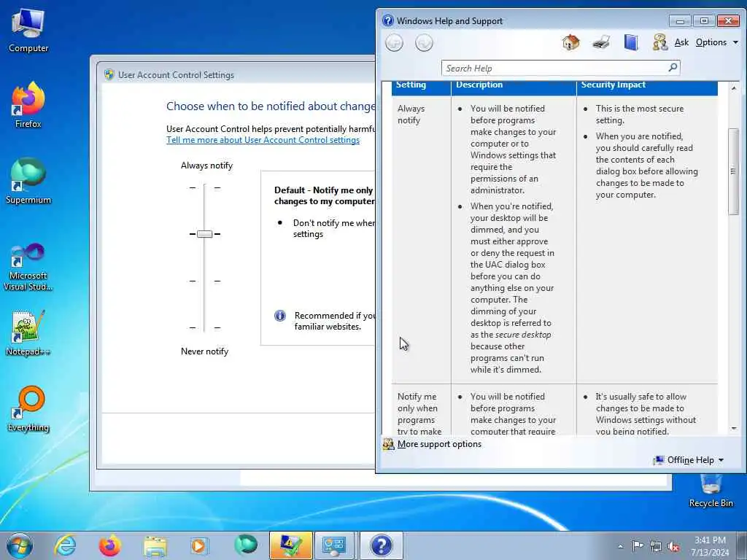Select the Everything desktop shortcut

pyautogui.click(x=28, y=408)
